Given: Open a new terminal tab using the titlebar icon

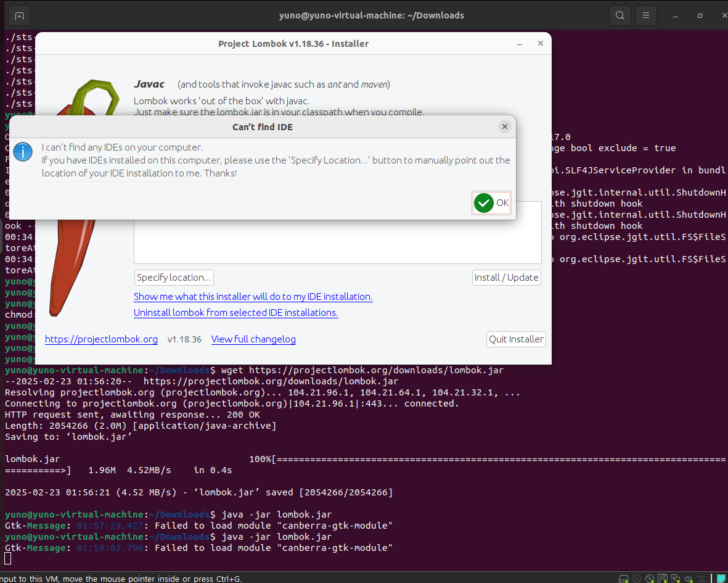Looking at the screenshot, I should pyautogui.click(x=19, y=16).
